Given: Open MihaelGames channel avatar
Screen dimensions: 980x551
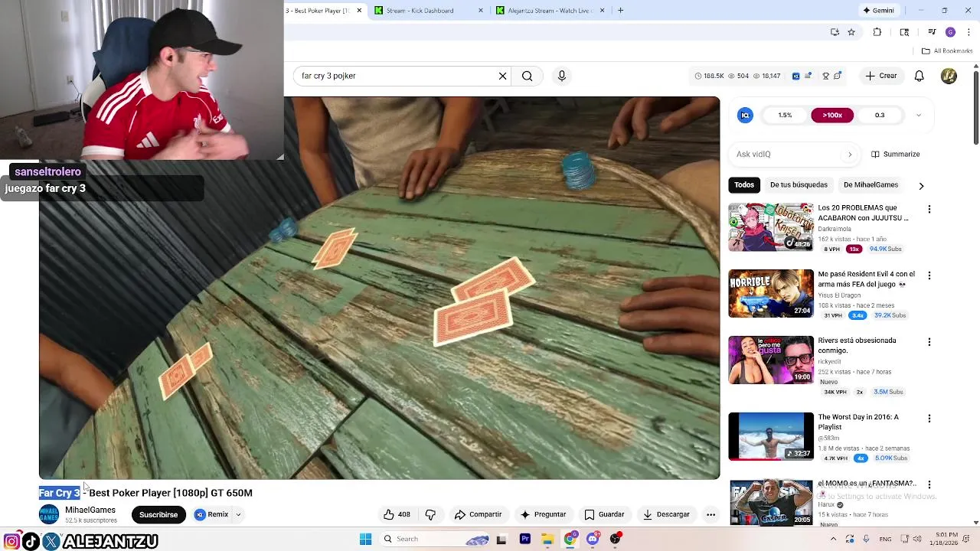Looking at the screenshot, I should coord(49,514).
